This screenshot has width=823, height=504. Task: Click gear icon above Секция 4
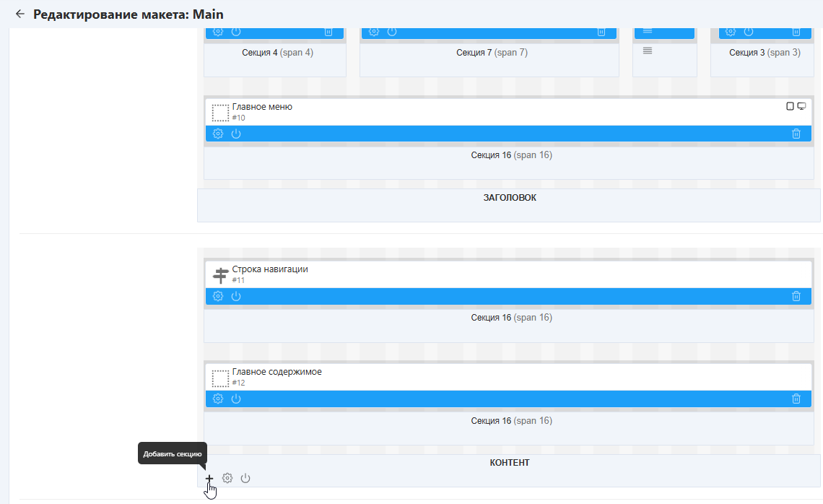pyautogui.click(x=218, y=32)
